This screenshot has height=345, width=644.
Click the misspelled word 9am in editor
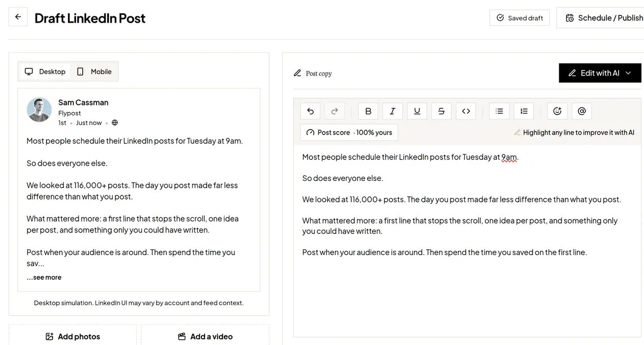pos(509,157)
